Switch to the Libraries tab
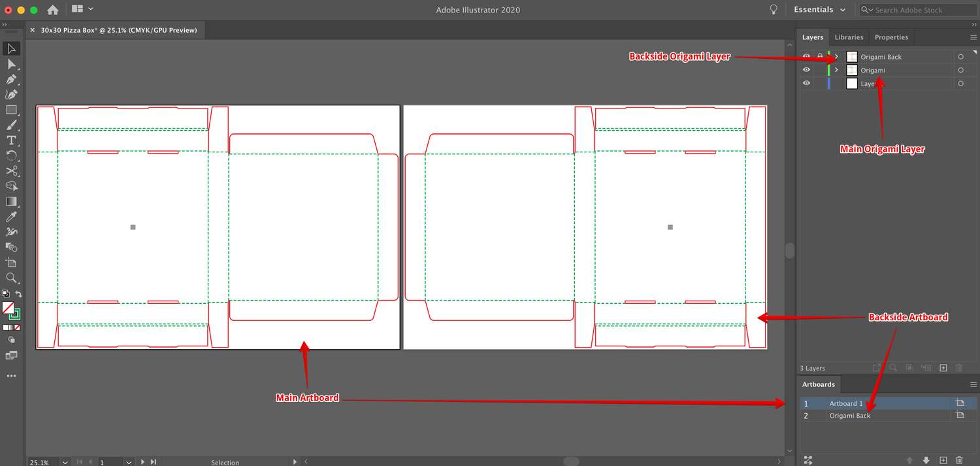This screenshot has width=980, height=466. [x=849, y=37]
